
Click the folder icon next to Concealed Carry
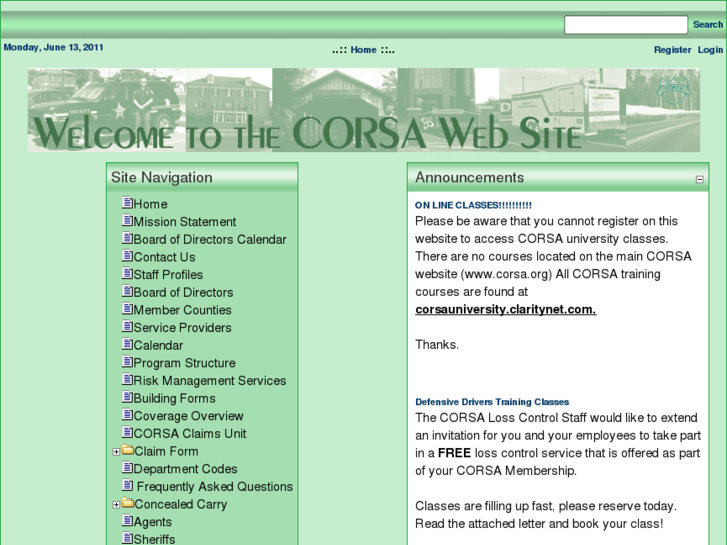(x=128, y=503)
